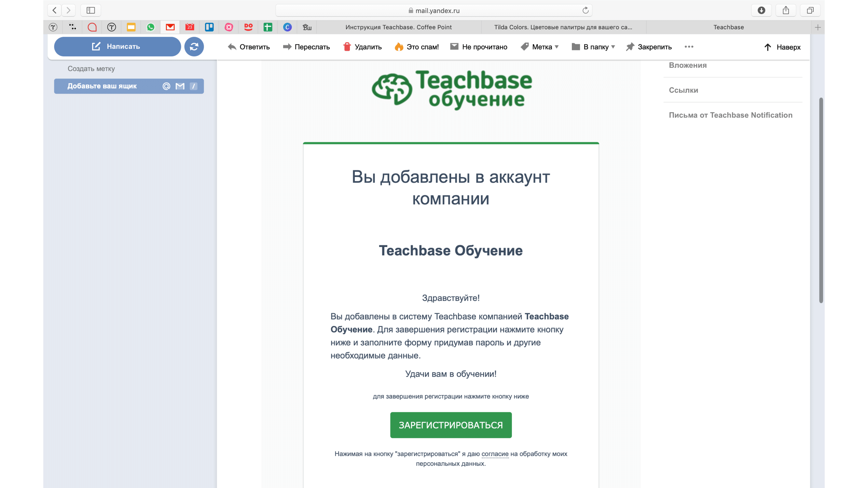The height and width of the screenshot is (488, 868).
Task: Click the @ icon in Добавьте ваш ящик
Action: [x=166, y=86]
